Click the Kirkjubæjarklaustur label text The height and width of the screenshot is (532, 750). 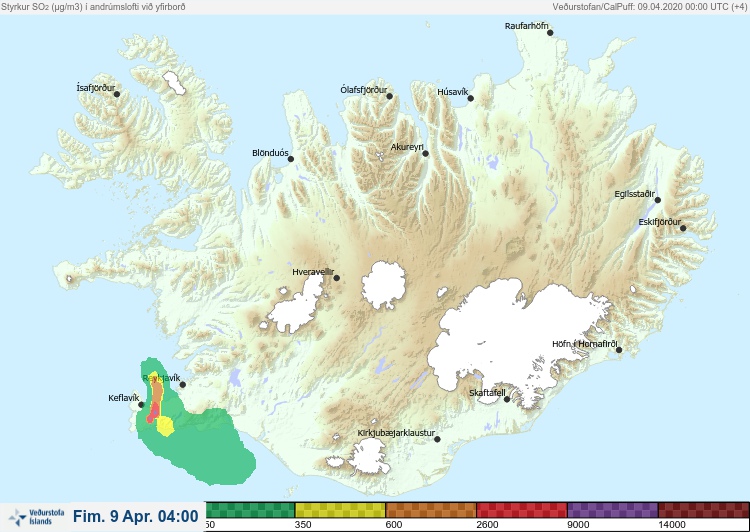pyautogui.click(x=397, y=433)
